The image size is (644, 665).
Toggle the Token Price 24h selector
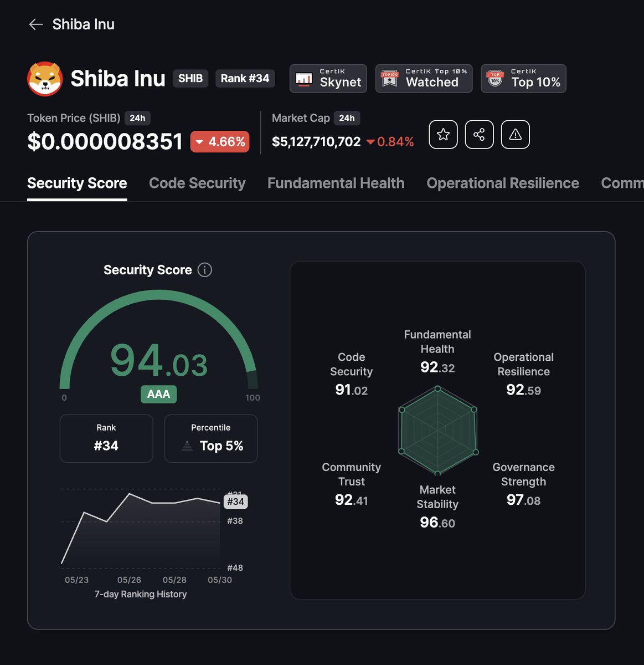tap(137, 118)
